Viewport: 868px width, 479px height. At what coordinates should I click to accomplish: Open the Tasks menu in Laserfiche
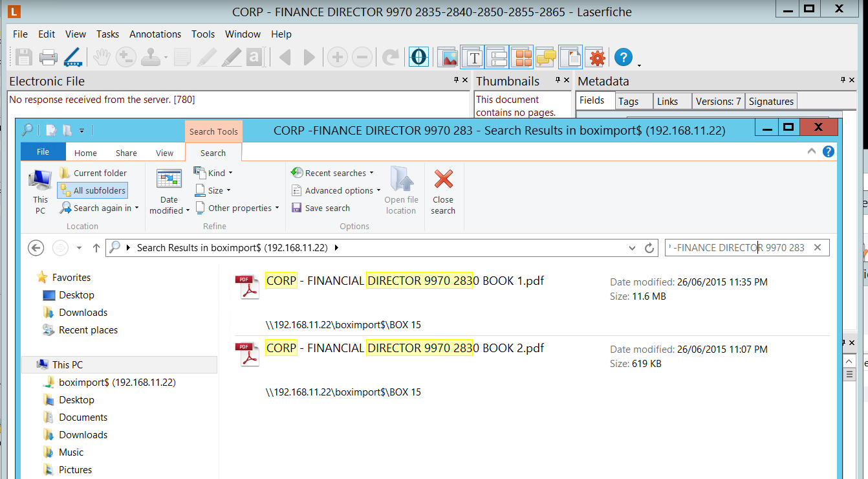tap(108, 34)
